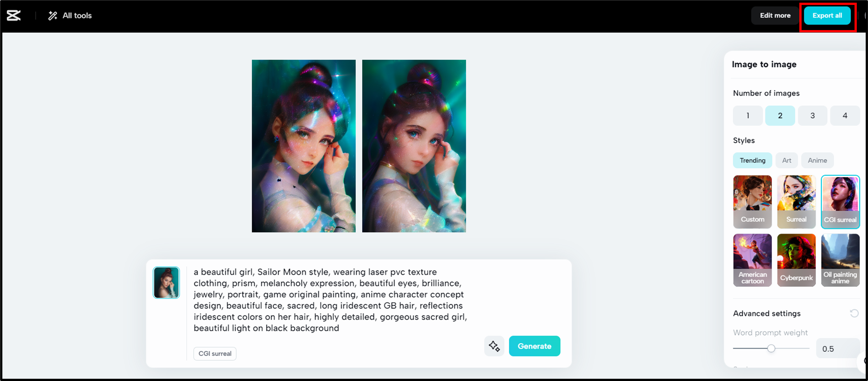Choose the CGI surreal style
868x381 pixels.
(x=840, y=201)
